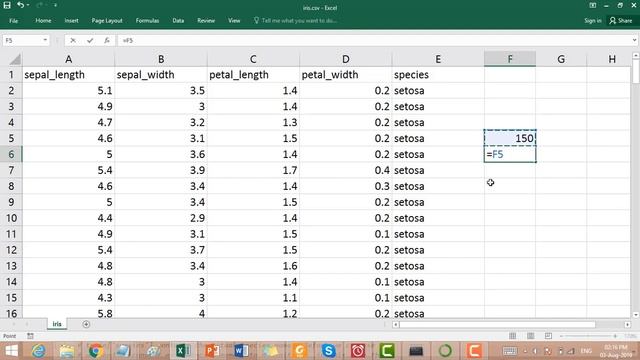Open Ribbon Display Options icon

593,5
